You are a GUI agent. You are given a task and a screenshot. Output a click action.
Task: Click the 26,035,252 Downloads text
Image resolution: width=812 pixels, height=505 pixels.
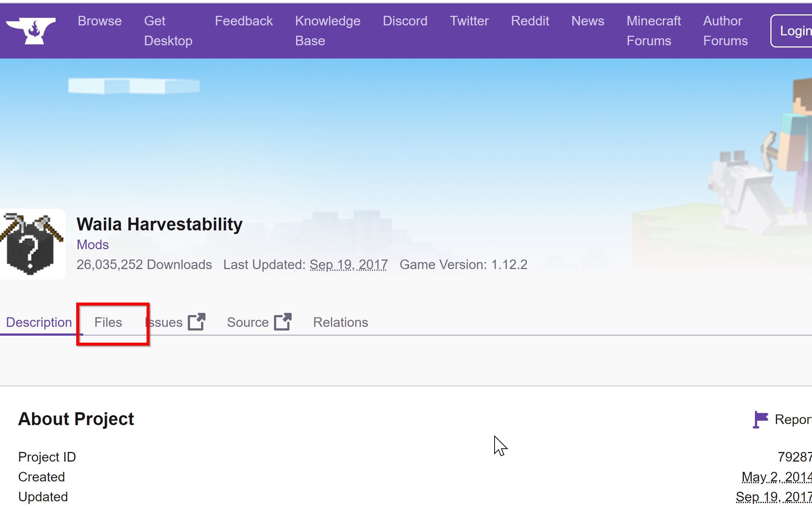(x=144, y=265)
